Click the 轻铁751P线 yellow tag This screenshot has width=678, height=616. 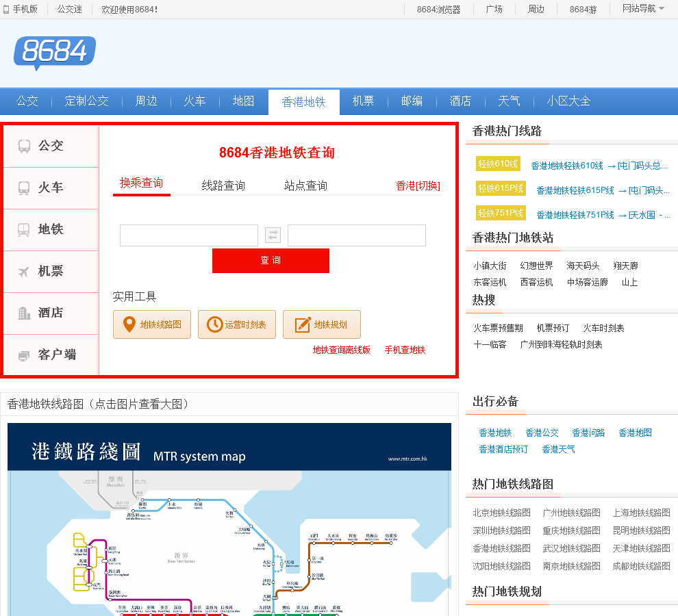tap(501, 213)
